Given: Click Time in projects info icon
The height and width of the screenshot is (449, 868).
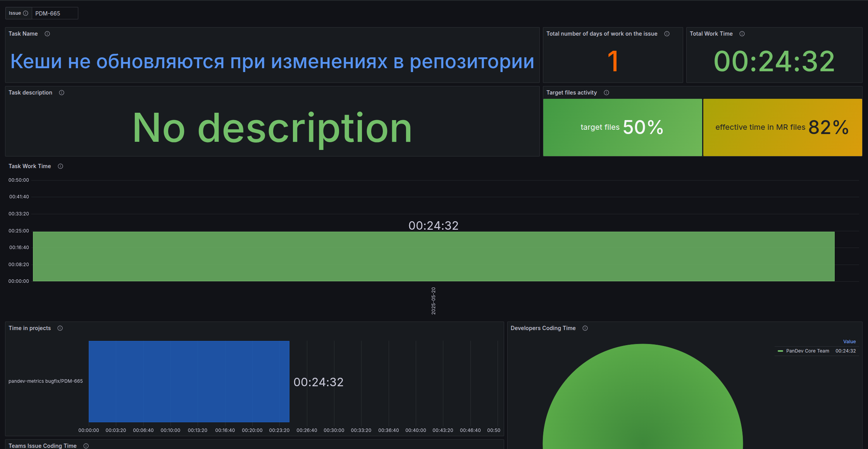Looking at the screenshot, I should pos(60,328).
